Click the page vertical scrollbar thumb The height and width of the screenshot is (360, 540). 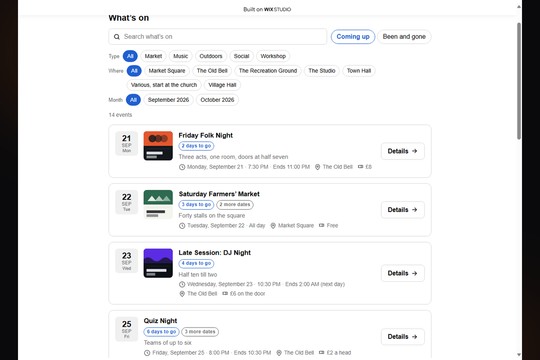tap(519, 81)
